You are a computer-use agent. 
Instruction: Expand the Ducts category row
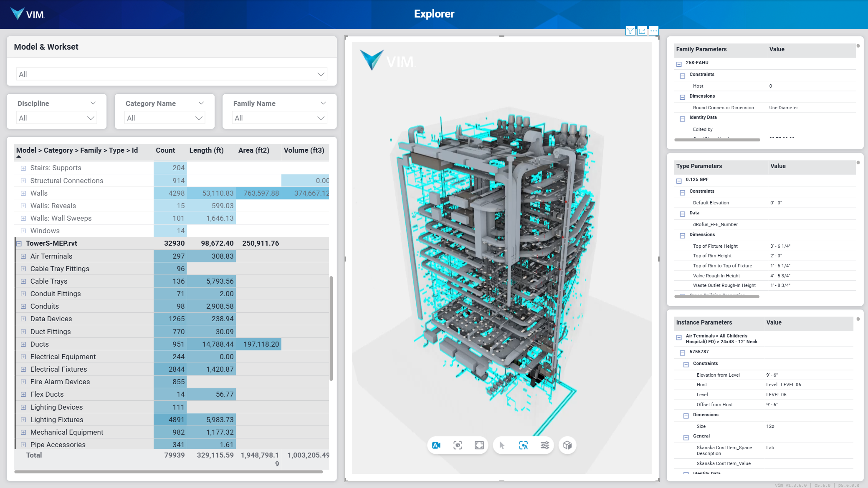pyautogui.click(x=23, y=345)
